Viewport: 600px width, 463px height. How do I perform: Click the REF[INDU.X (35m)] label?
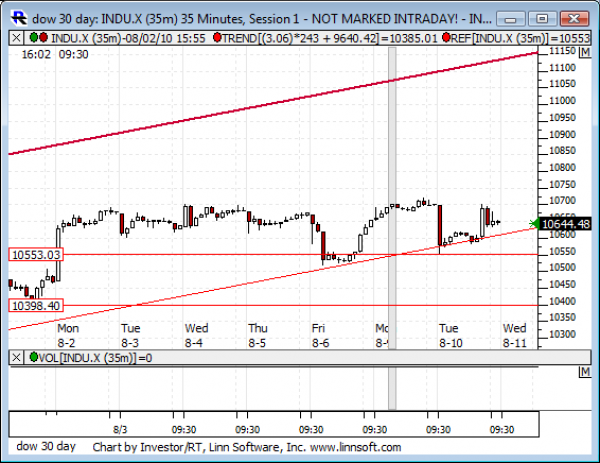pyautogui.click(x=520, y=38)
